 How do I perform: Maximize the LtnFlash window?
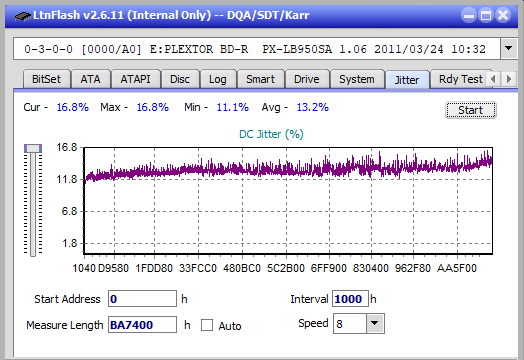click(x=486, y=16)
